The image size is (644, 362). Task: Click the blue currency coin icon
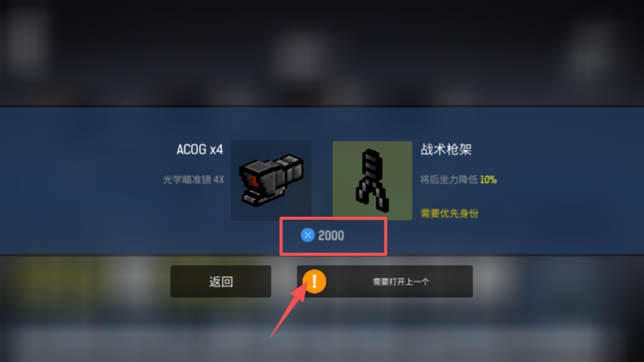click(307, 235)
